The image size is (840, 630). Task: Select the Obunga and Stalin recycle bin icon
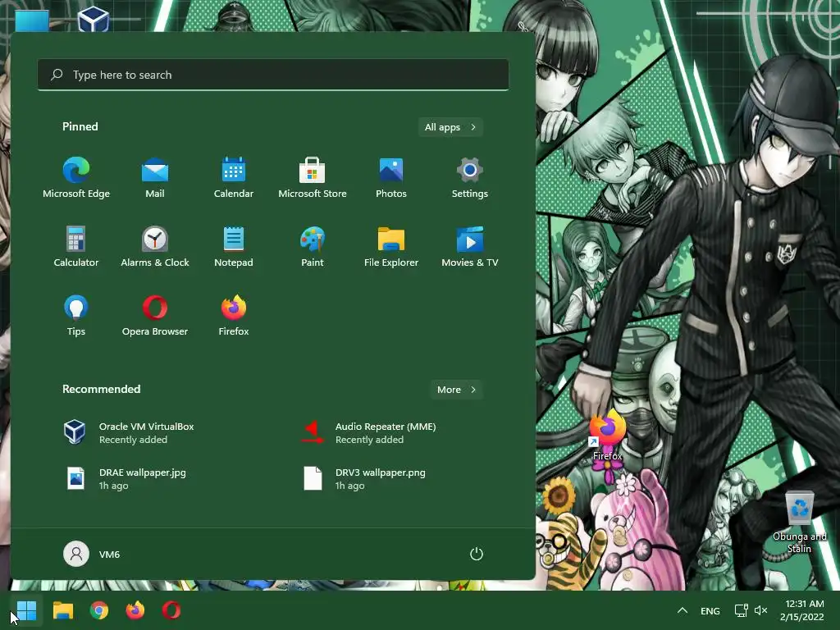point(799,522)
